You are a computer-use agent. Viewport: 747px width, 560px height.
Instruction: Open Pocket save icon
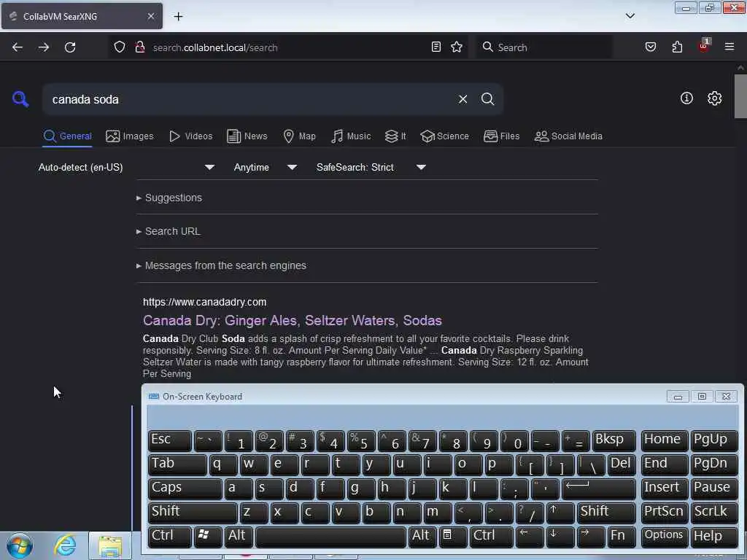(x=651, y=47)
